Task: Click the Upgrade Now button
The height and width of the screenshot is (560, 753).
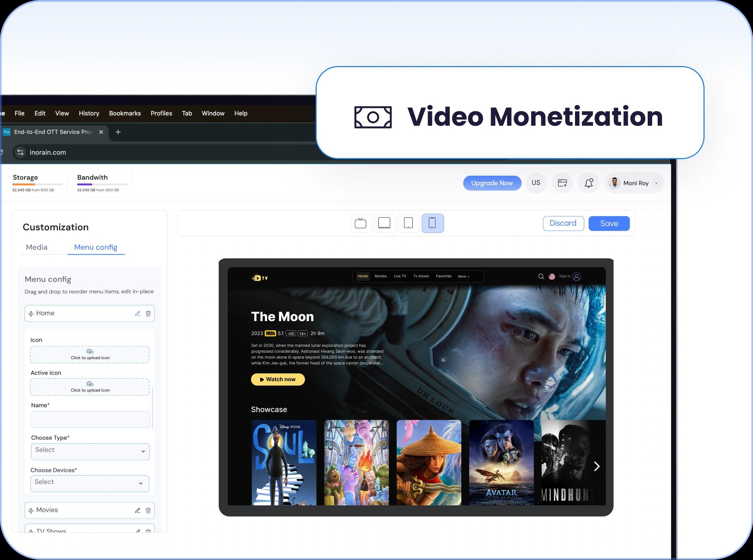Action: (x=492, y=183)
